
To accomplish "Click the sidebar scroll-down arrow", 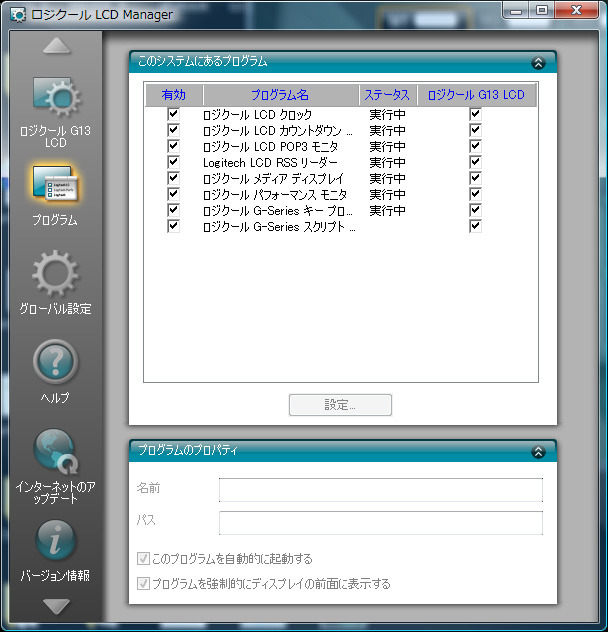I will (x=56, y=606).
